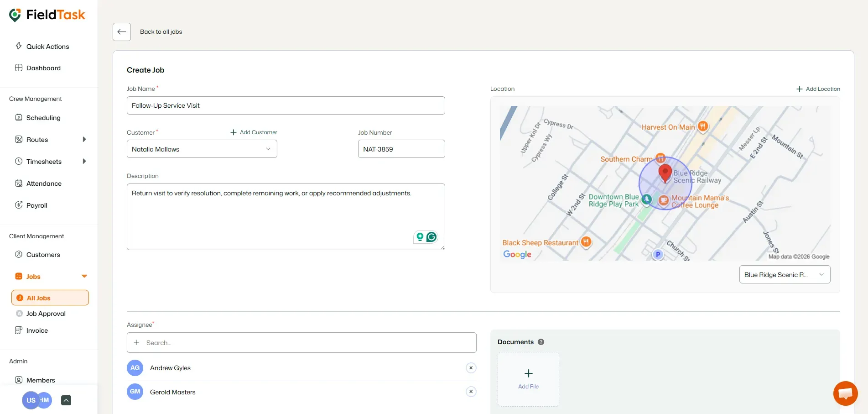This screenshot has height=414, width=868.
Task: Open the Customer dropdown Natalia Mallows
Action: click(x=202, y=149)
